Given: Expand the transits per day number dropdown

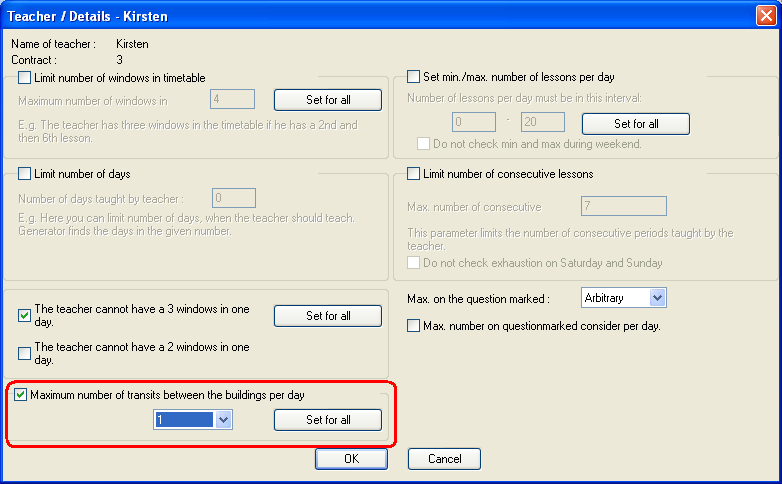Looking at the screenshot, I should click(x=223, y=421).
